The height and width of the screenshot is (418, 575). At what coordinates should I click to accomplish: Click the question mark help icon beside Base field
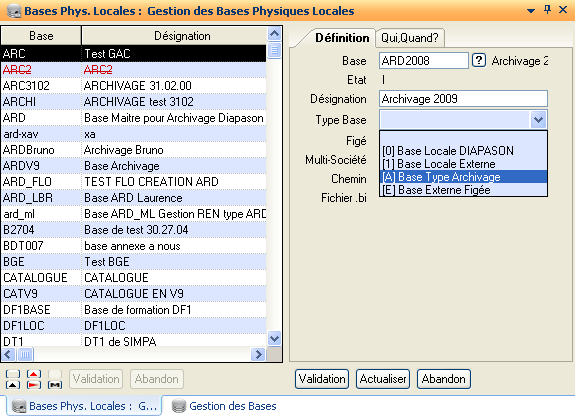pos(479,60)
